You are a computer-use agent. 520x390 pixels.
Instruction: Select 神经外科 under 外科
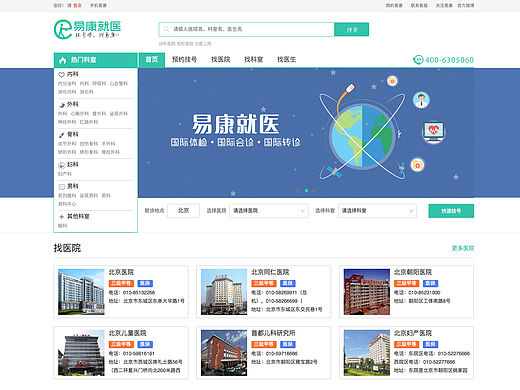[67, 122]
